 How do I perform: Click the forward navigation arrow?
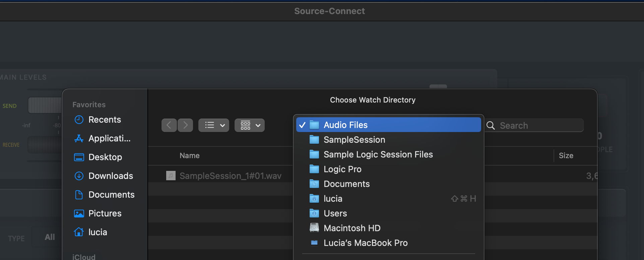click(185, 125)
